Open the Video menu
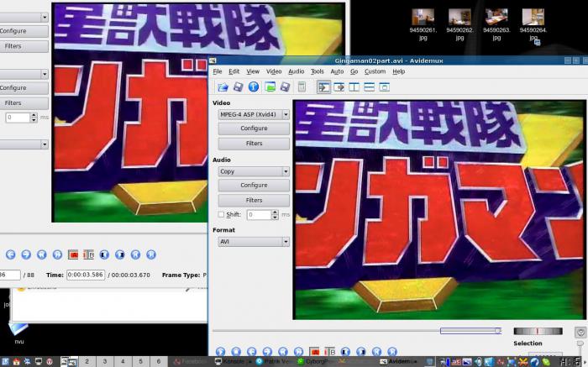This screenshot has width=588, height=367. [274, 71]
